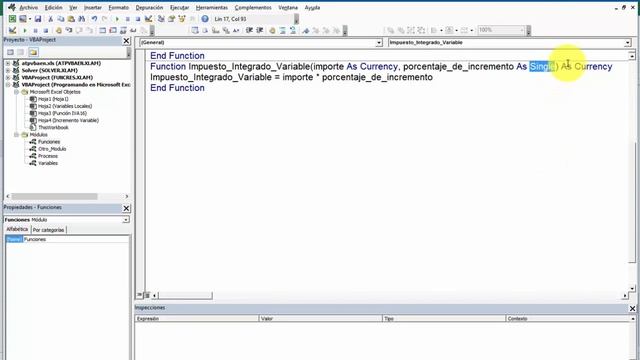Open the Impuesto_Integrado_Variable procedure dropdown
This screenshot has width=640, height=360.
627,42
